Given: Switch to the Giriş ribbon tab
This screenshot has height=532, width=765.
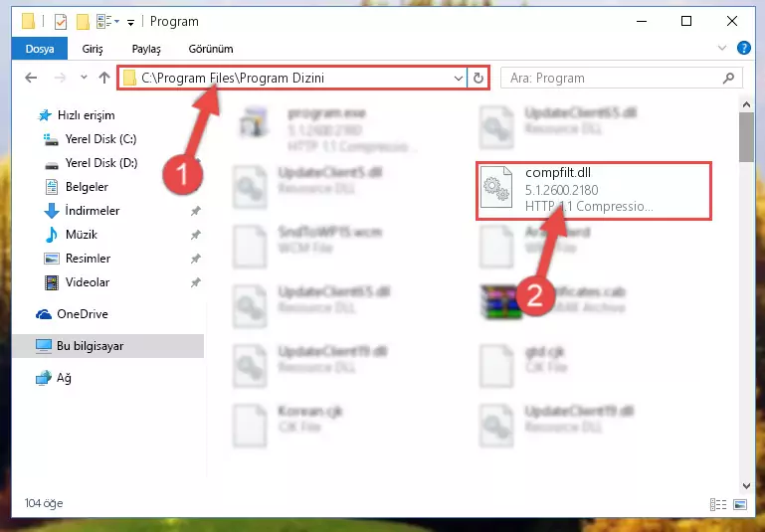Looking at the screenshot, I should (93, 49).
